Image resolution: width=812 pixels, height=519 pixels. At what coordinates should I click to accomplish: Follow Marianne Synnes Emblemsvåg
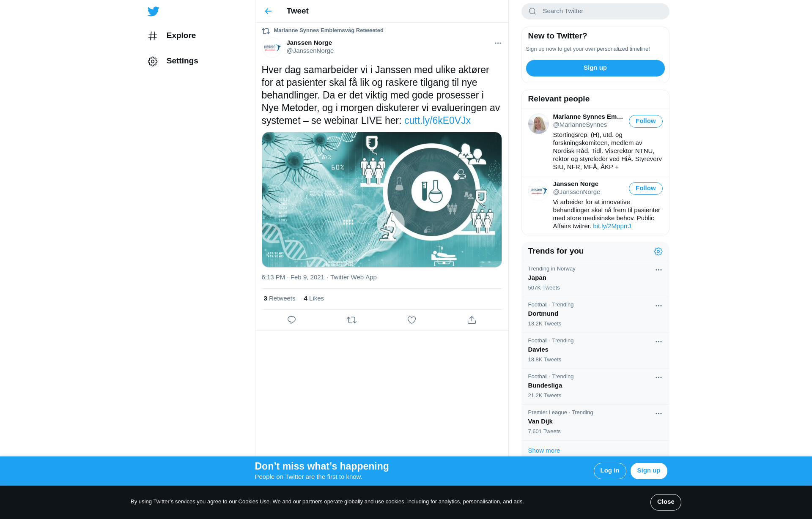645,121
